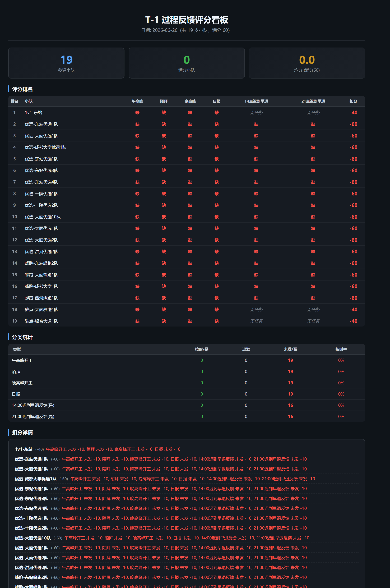This screenshot has height=588, width=390.
Task: Select team 蜂跑-成都大学1队 in ranking table
Action: [41, 286]
